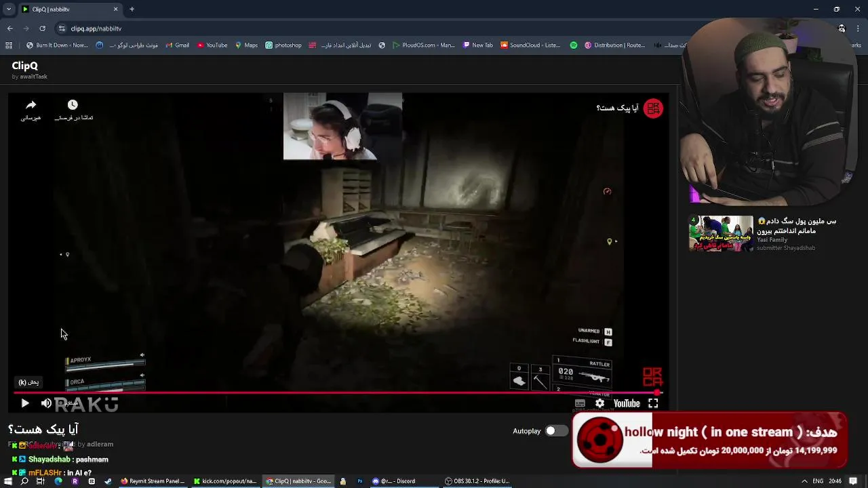Viewport: 868px width, 488px height.
Task: Click the ClipQ title heading
Action: coord(24,66)
